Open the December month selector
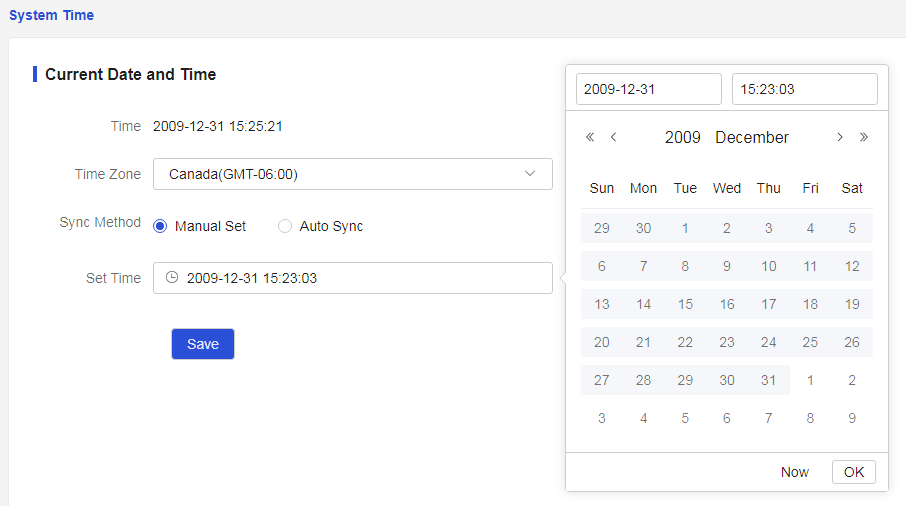 pyautogui.click(x=752, y=137)
